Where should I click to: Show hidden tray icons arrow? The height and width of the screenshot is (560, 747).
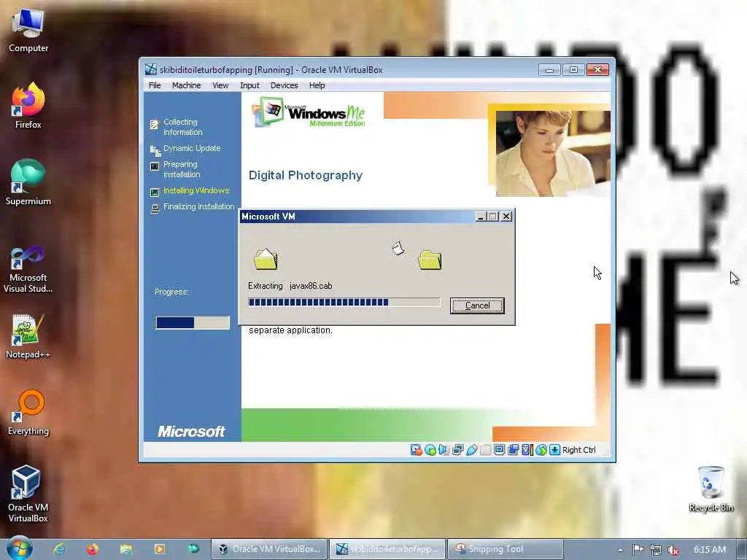click(620, 550)
